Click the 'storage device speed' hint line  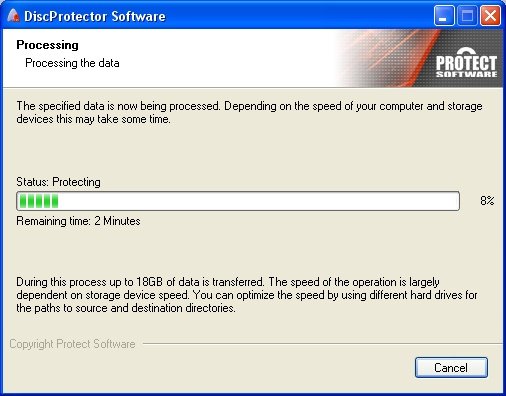(247, 295)
